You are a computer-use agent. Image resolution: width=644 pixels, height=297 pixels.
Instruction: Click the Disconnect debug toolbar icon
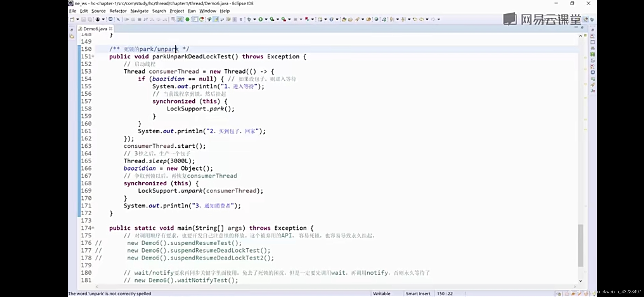tap(146, 19)
